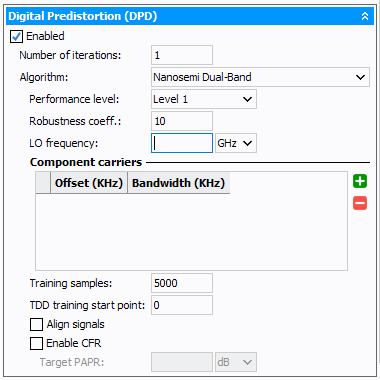Select the Bandwidth (KHz) column header
This screenshot has height=380, width=380.
click(179, 183)
